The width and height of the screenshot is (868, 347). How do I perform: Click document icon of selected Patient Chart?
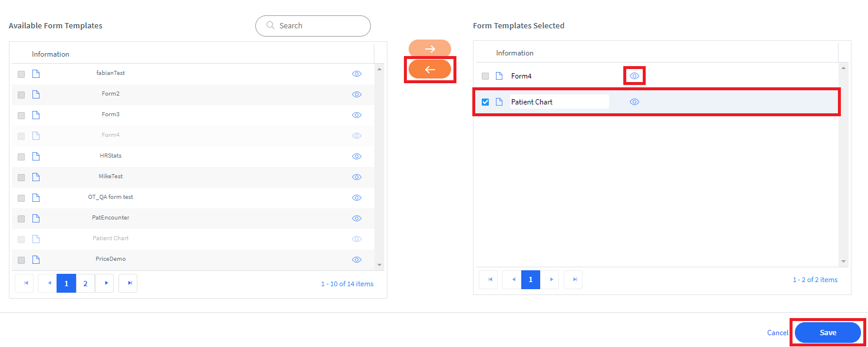[499, 102]
